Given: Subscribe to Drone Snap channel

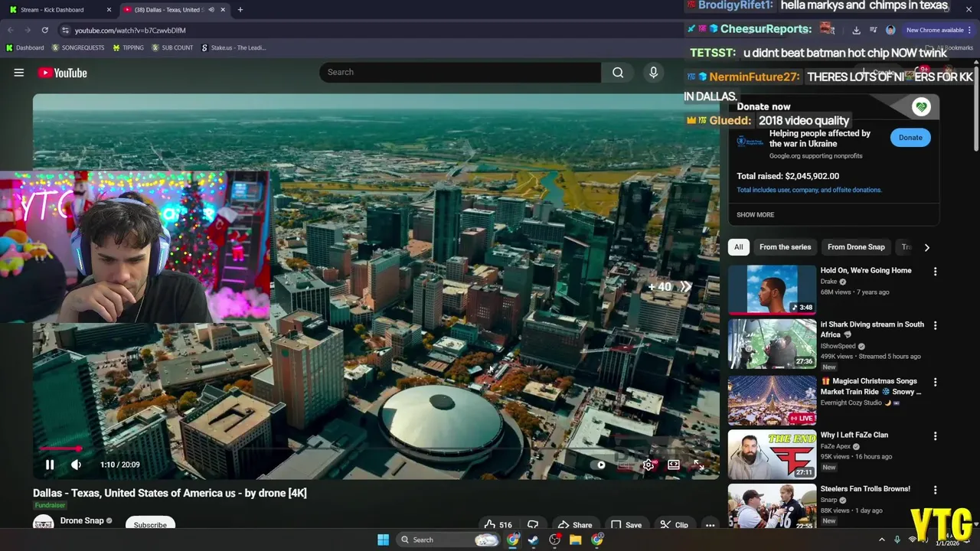Looking at the screenshot, I should (150, 524).
